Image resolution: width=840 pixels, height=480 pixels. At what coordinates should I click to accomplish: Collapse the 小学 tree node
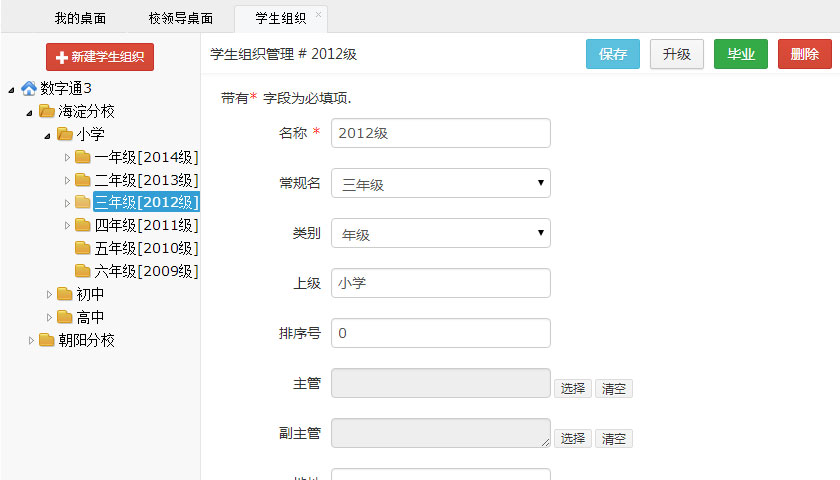pos(47,136)
